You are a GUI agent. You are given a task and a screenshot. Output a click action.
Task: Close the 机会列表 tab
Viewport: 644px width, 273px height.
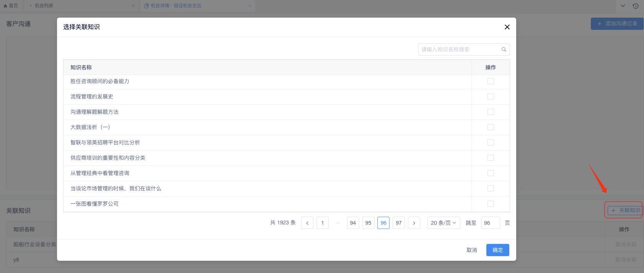[x=133, y=6]
